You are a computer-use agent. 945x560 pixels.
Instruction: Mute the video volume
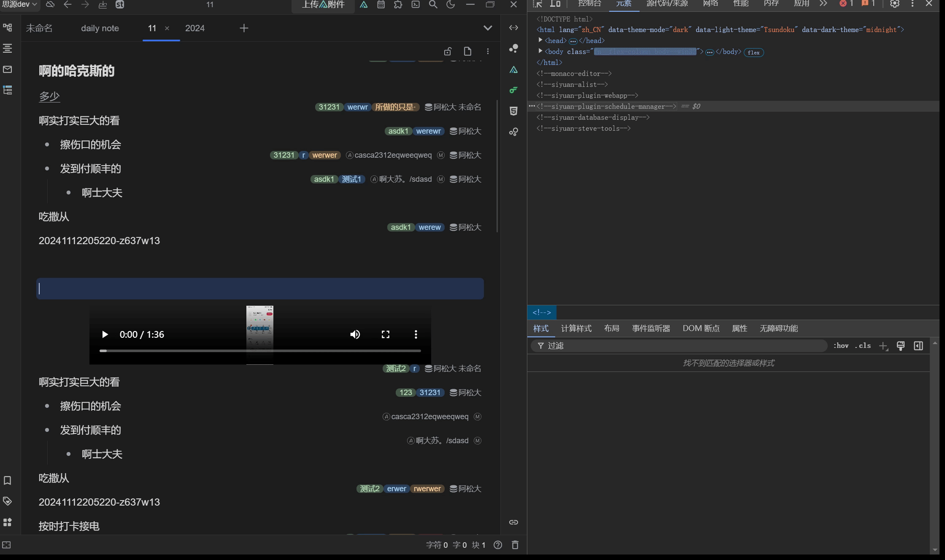[x=355, y=334]
